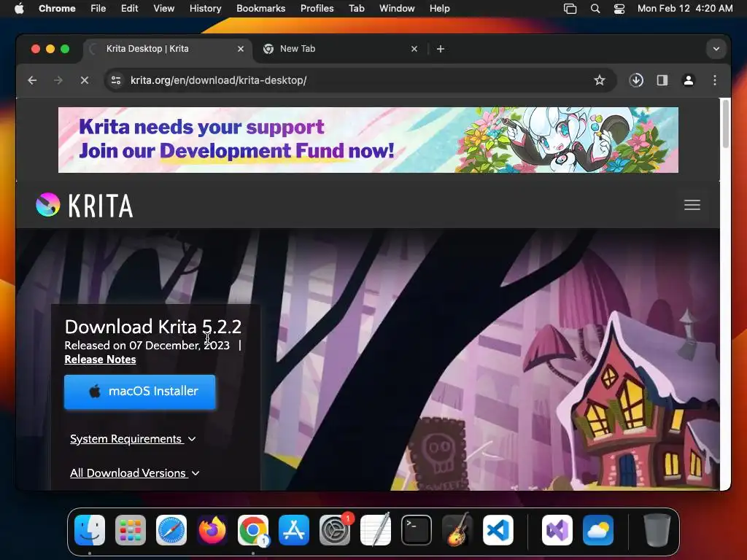Click the "Download Krita 5.2.2" heading
Image resolution: width=747 pixels, height=560 pixels.
(x=153, y=327)
